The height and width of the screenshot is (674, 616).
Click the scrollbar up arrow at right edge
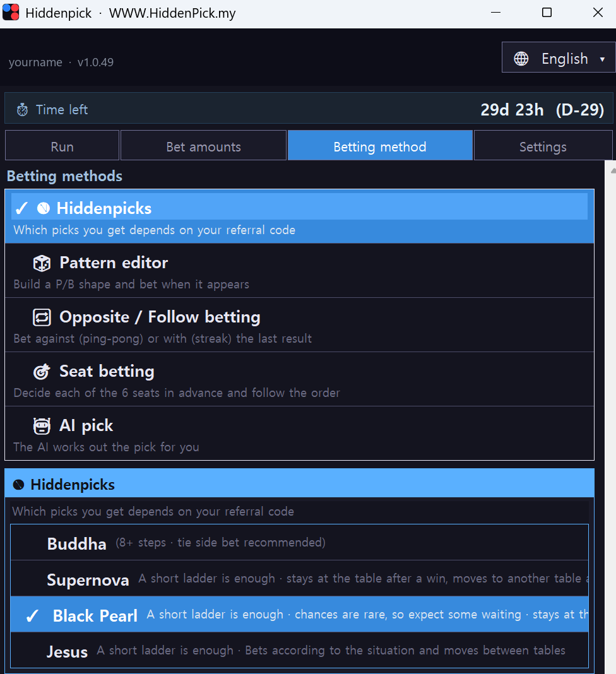[x=613, y=170]
